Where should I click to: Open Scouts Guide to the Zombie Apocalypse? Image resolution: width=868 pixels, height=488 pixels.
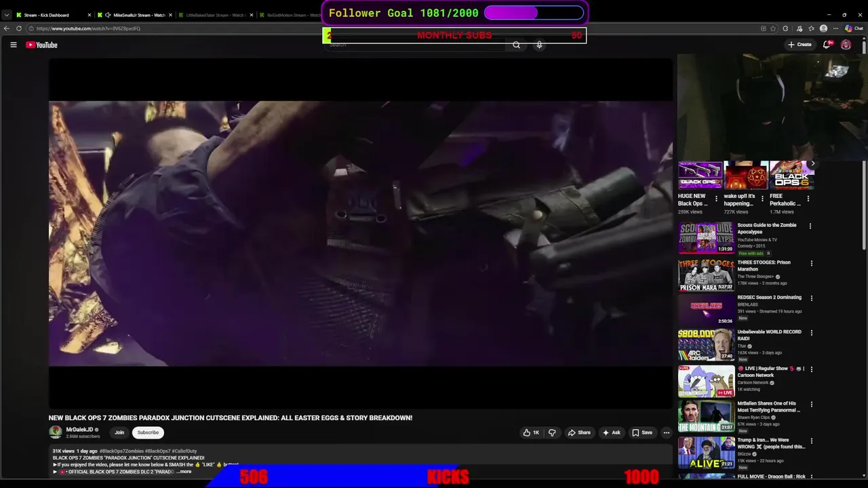tap(706, 237)
